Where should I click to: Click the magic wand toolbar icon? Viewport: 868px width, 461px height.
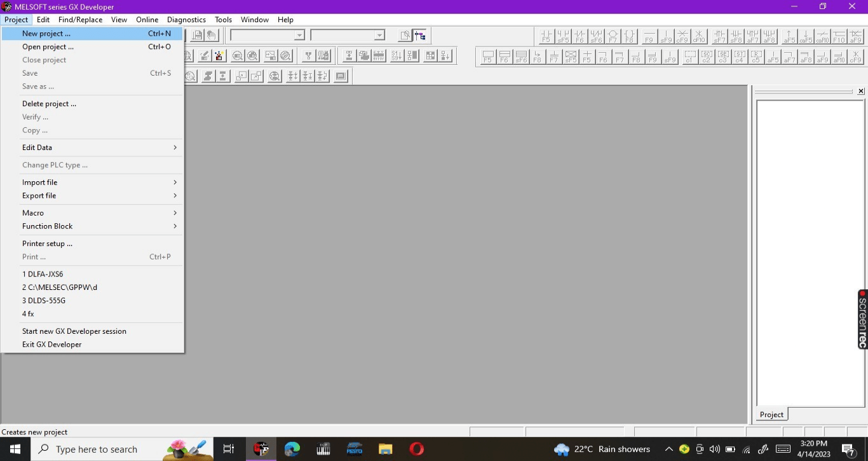coord(219,56)
